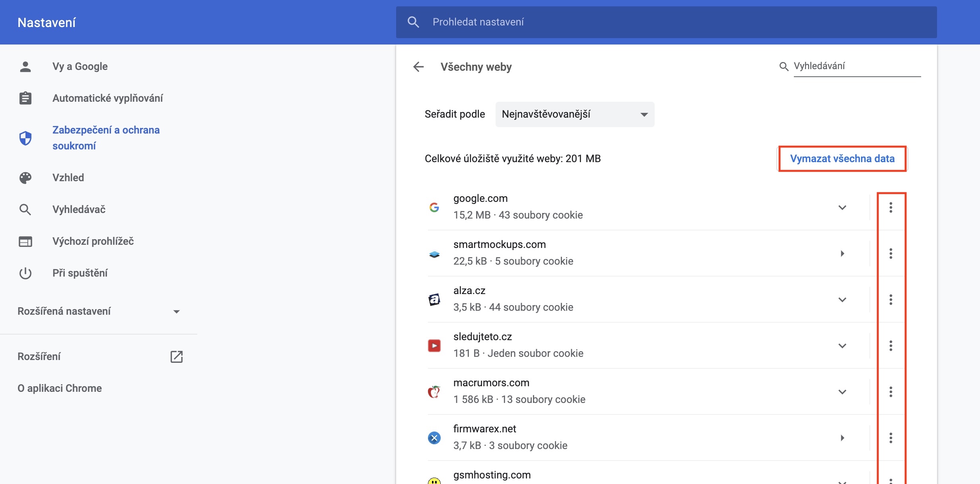Image resolution: width=980 pixels, height=484 pixels.
Task: Click the external link icon next to Rozšíření
Action: point(176,356)
